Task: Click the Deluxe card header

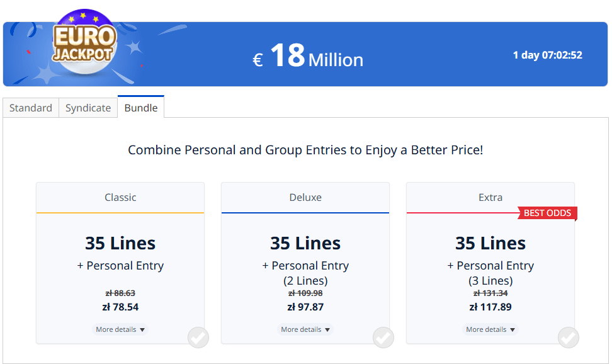Action: (x=305, y=197)
